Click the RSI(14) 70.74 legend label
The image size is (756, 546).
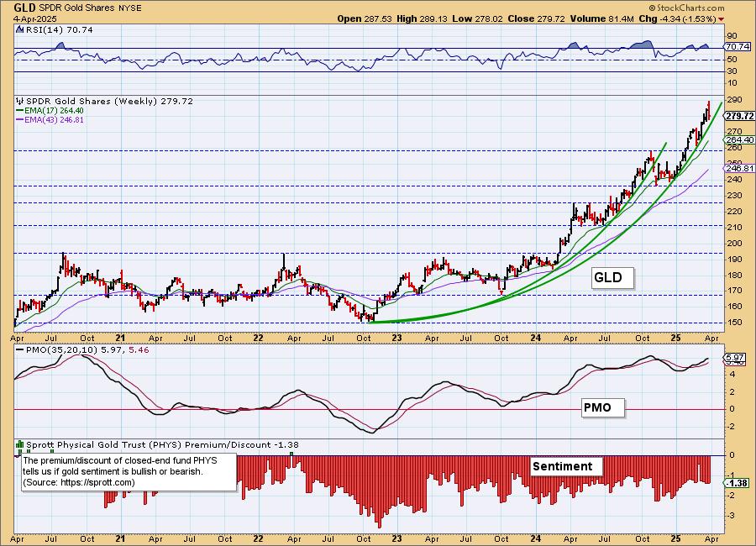(x=59, y=30)
